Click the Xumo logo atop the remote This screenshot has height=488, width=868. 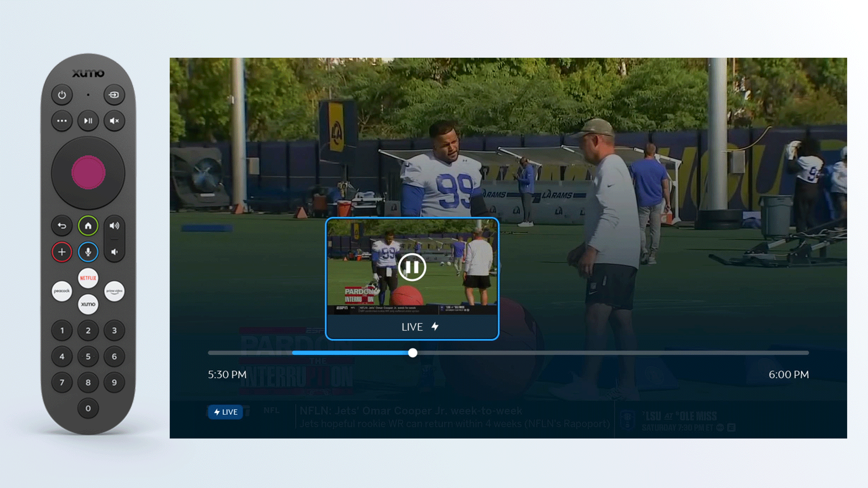88,73
